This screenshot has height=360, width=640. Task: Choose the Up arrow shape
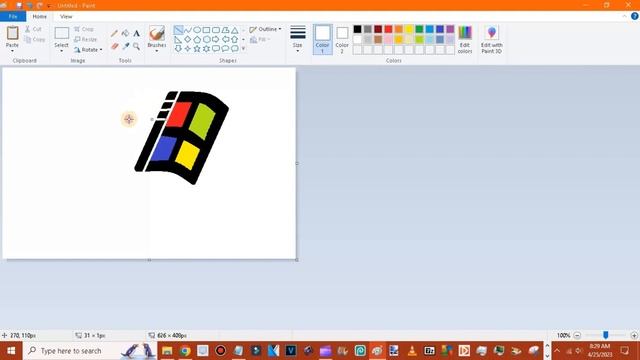(235, 40)
